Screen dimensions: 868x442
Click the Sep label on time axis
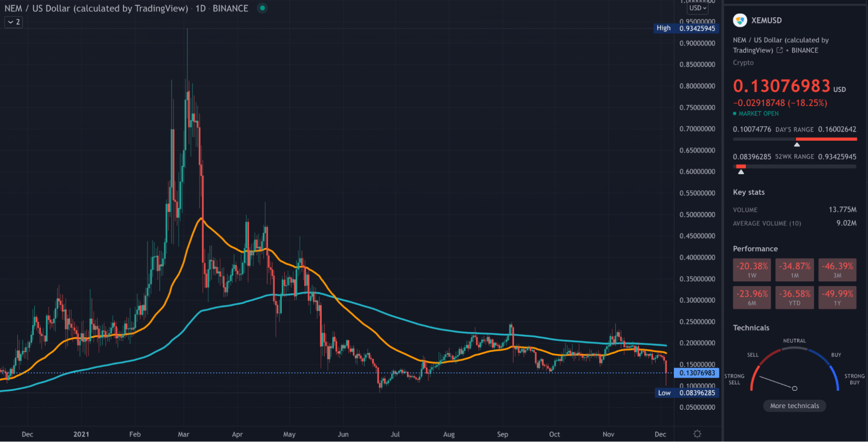502,434
